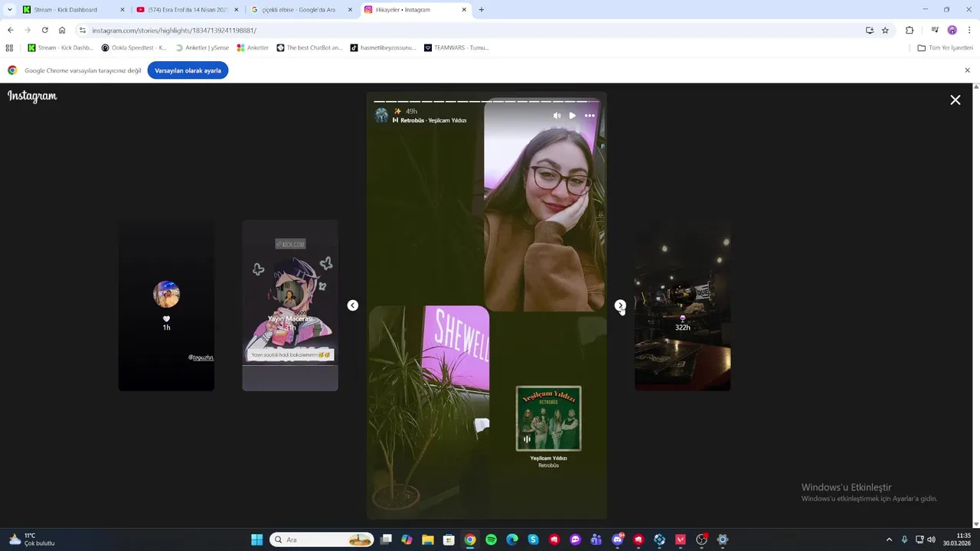The width and height of the screenshot is (980, 551).
Task: Click Varsayılan olarak ayarla button
Action: point(188,70)
